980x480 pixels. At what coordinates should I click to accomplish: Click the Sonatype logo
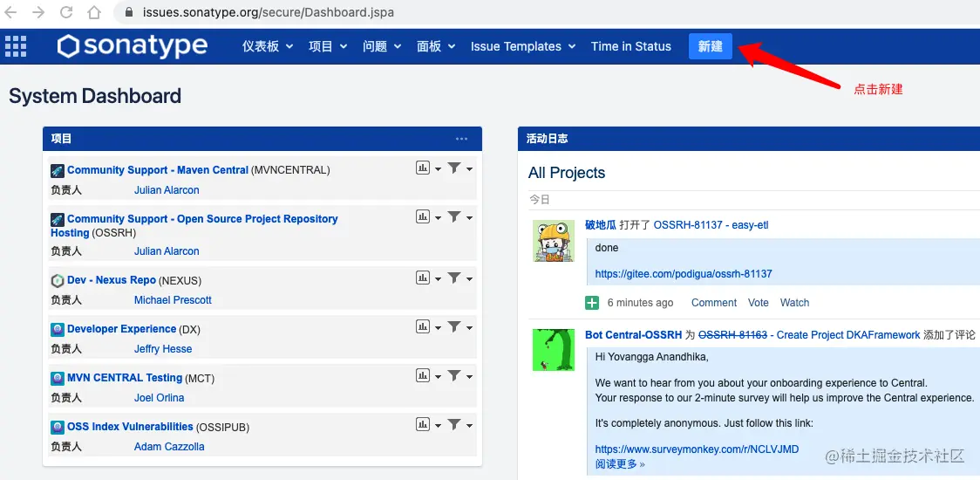(133, 46)
